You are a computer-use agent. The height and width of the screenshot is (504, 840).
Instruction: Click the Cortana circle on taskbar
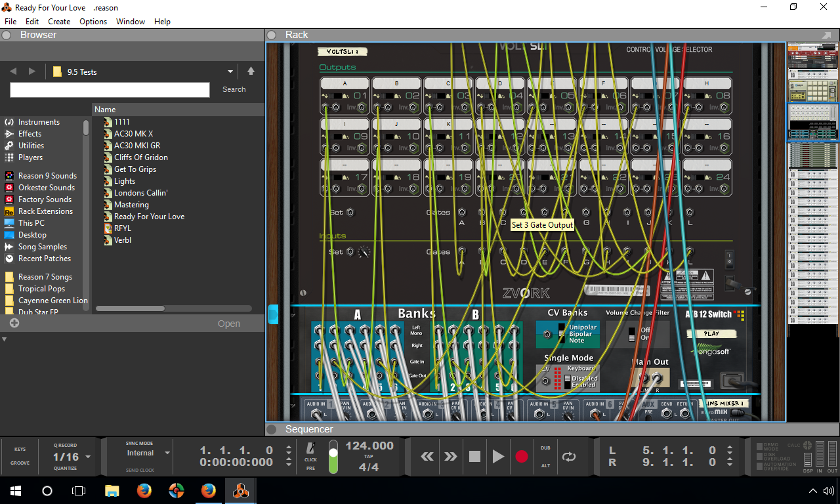coord(47,491)
